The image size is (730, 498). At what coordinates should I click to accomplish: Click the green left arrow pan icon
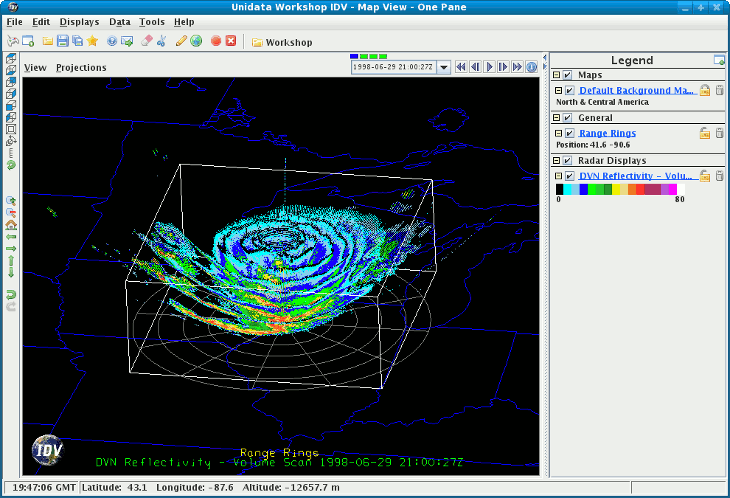tap(11, 237)
